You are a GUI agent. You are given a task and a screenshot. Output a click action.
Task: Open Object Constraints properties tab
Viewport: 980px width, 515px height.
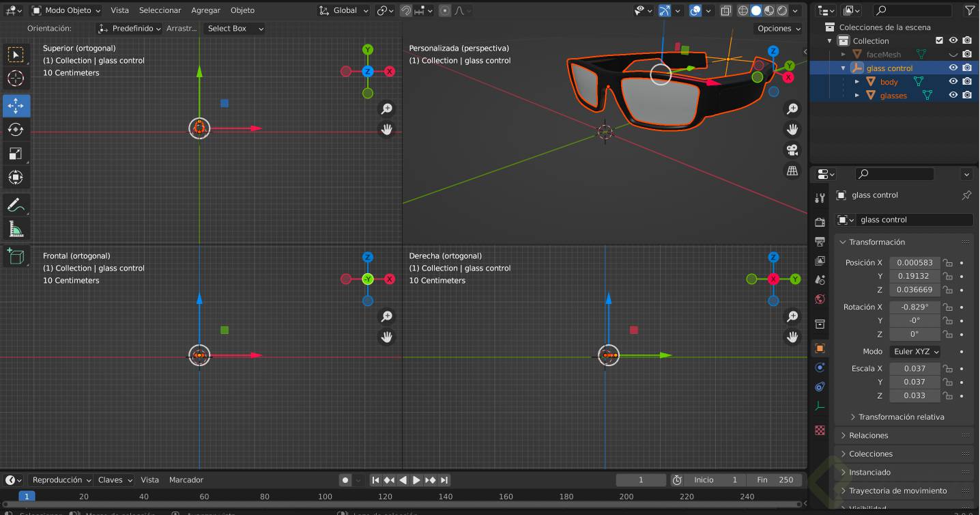pos(820,387)
